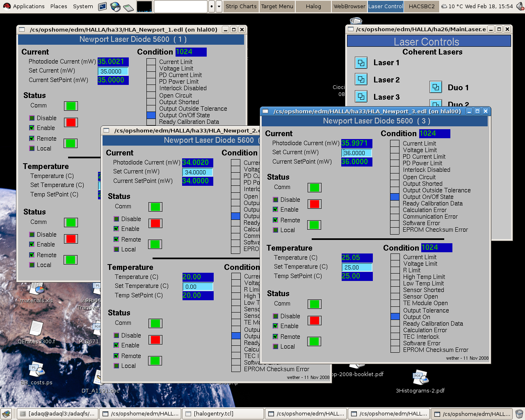Viewport: 525px width, 420px height.
Task: Open the dropdown arrow beside panel text field
Action: coord(219,6)
